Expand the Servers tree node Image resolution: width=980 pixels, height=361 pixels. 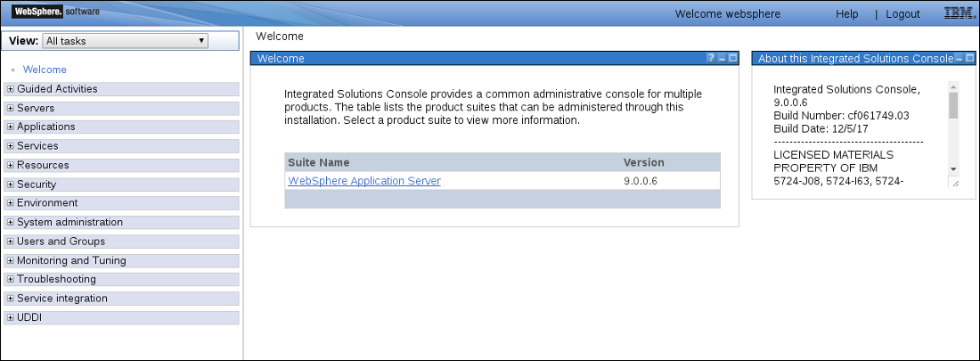point(11,108)
